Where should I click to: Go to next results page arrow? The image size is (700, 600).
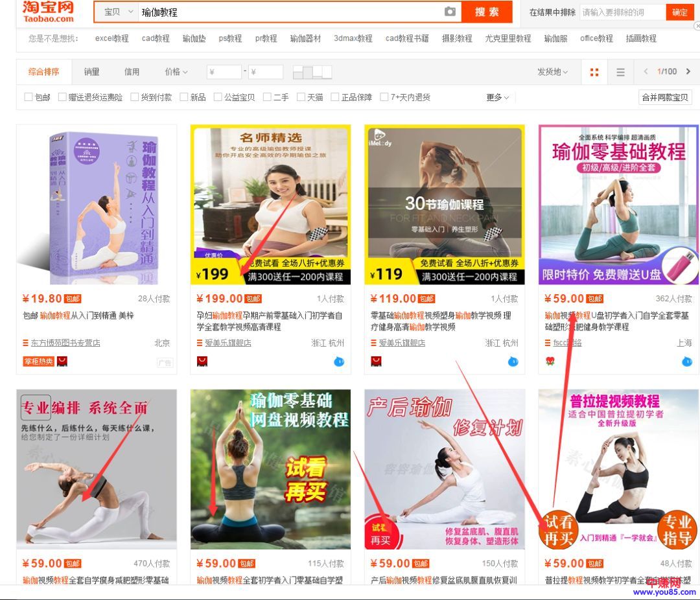(x=688, y=72)
